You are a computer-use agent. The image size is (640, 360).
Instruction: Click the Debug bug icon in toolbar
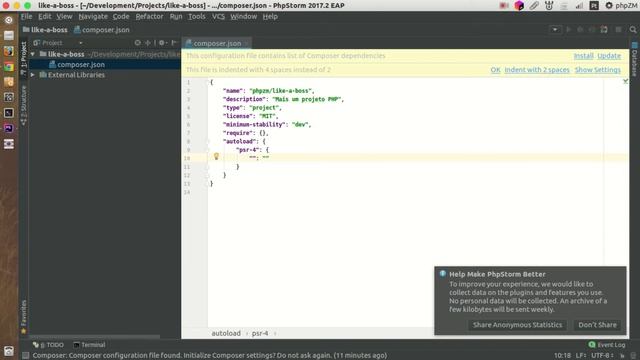pos(580,29)
